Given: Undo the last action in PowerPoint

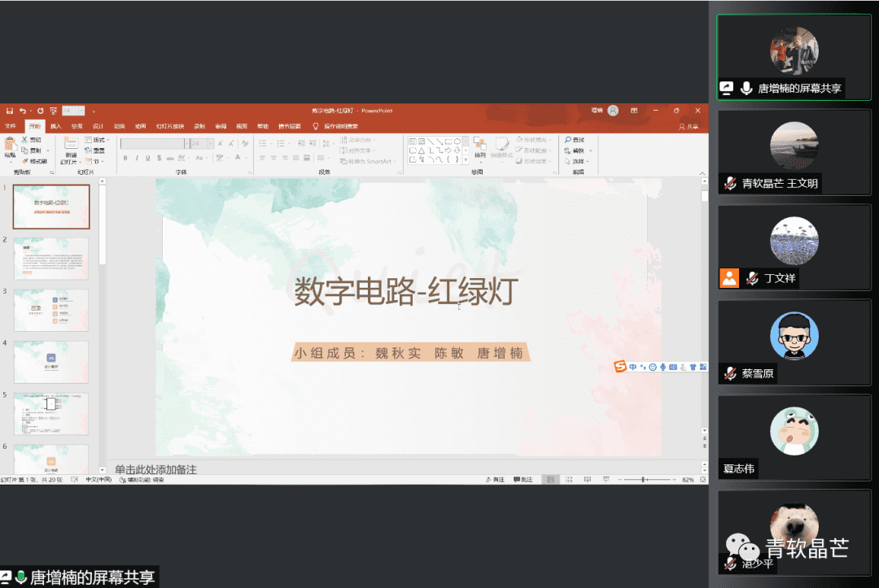Looking at the screenshot, I should tap(23, 111).
